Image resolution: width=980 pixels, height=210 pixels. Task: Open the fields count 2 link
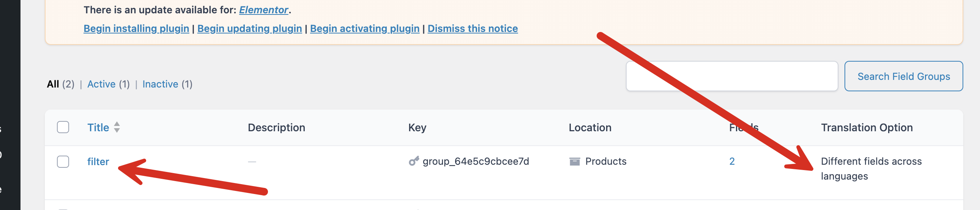click(731, 161)
